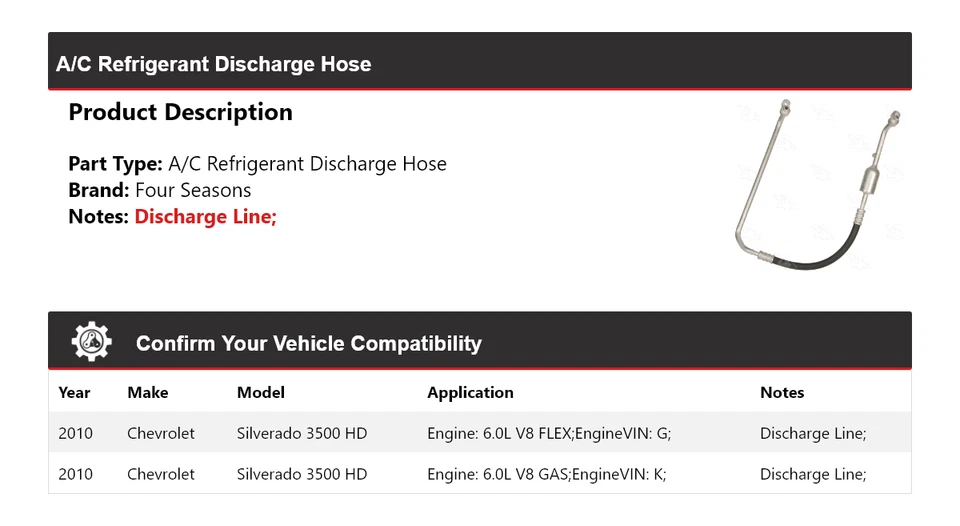Click Chevrolet in the second table row
The width and height of the screenshot is (960, 526).
click(x=161, y=474)
